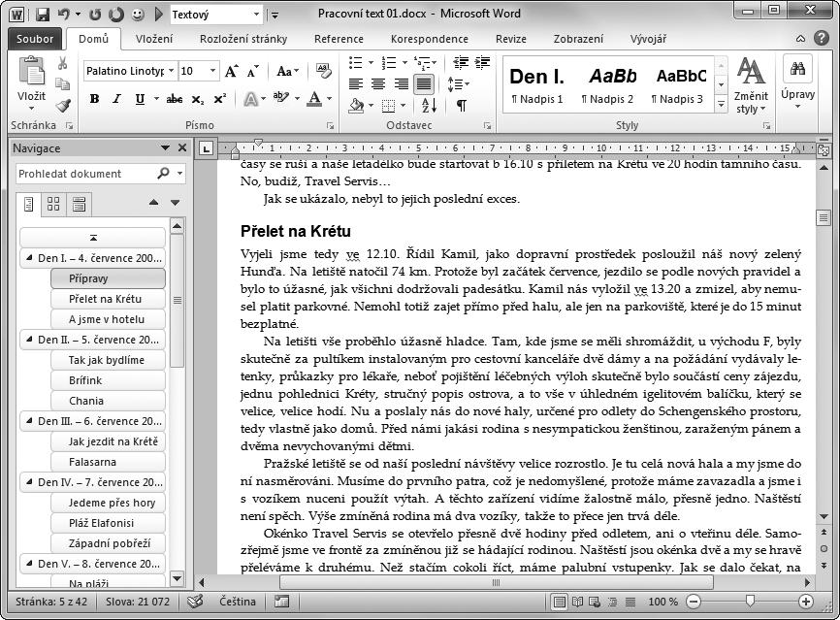This screenshot has height=620, width=840.
Task: Apply the Nadpis 1 style
Action: 536,84
